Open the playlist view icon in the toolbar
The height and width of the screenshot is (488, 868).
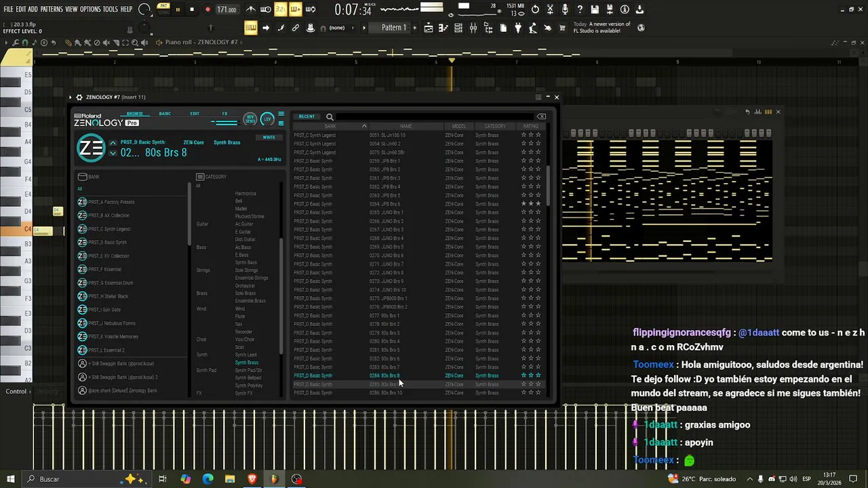point(429,28)
